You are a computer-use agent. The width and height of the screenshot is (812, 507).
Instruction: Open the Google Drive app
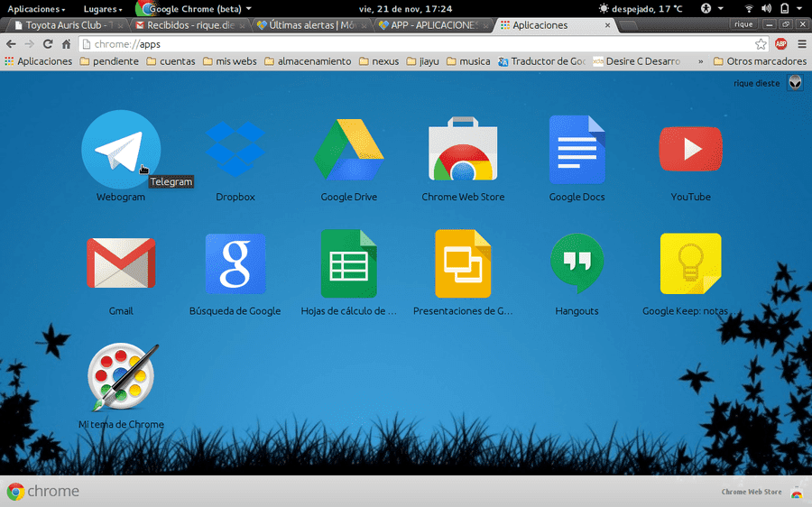click(x=348, y=150)
